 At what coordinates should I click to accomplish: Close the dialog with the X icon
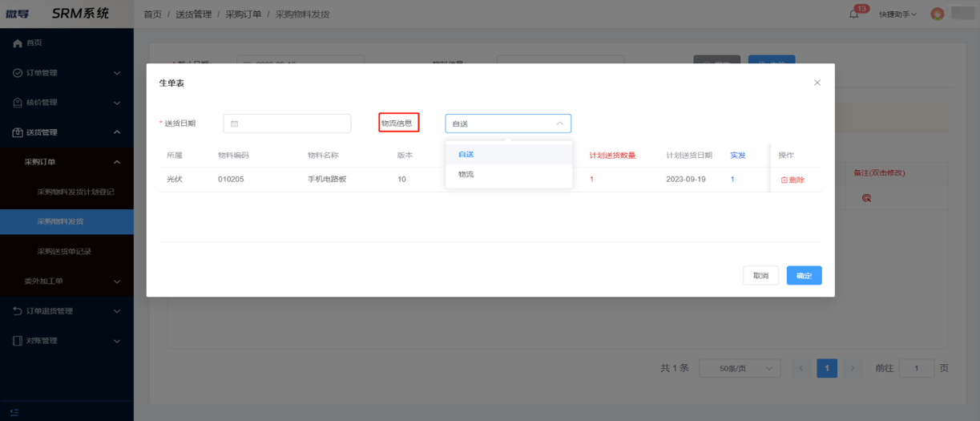817,83
